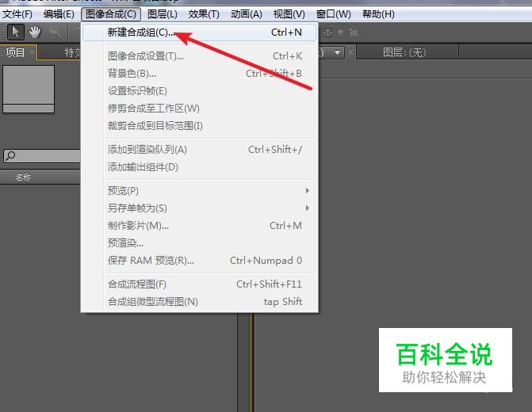Choose 设置标识帧(E) menu entry
Image resolution: width=532 pixels, height=412 pixels.
(200, 91)
